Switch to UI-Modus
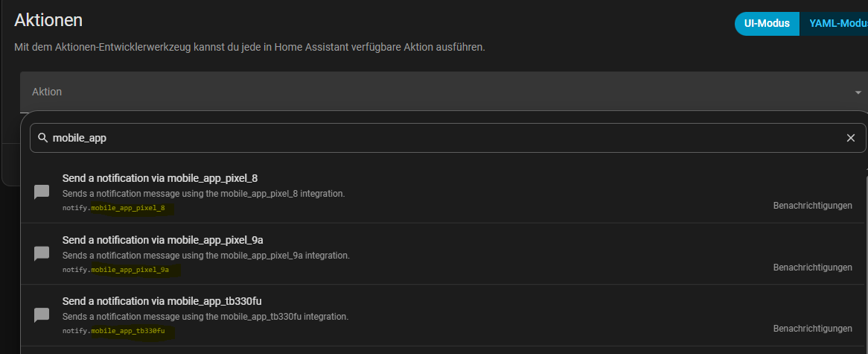This screenshot has width=868, height=354. 767,23
